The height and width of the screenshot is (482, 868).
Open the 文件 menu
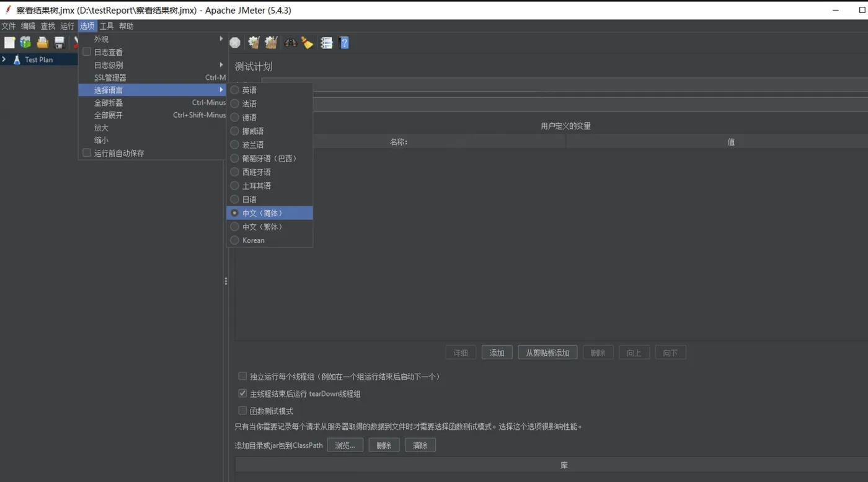coord(9,26)
